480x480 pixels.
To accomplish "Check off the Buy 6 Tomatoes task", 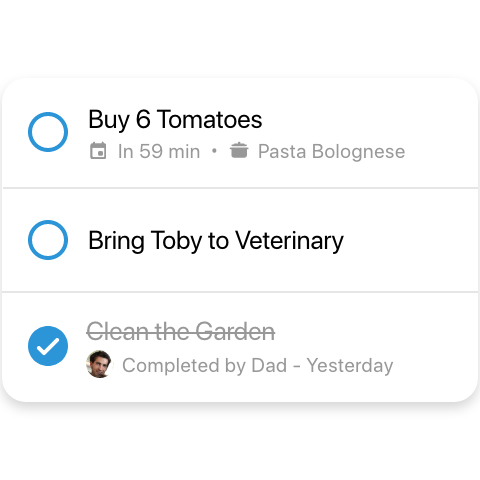I will (48, 132).
